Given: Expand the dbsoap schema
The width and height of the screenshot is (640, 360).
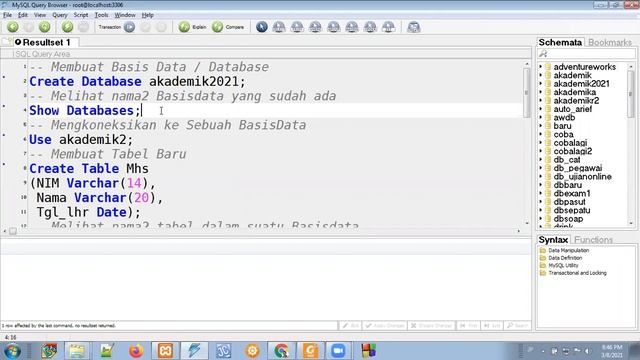Looking at the screenshot, I should click(x=541, y=219).
